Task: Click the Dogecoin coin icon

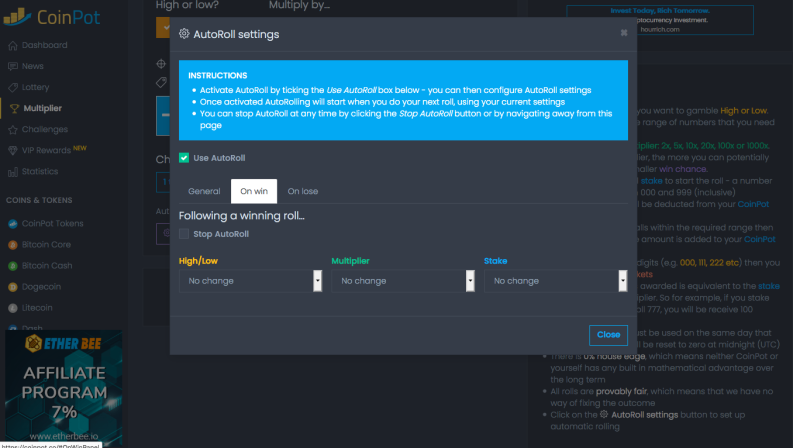Action: pyautogui.click(x=13, y=287)
